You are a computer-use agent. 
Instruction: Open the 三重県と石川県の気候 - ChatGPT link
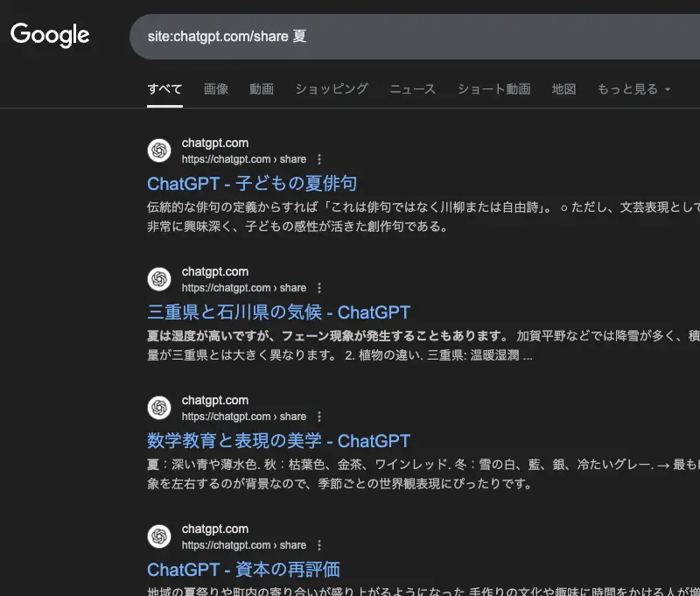pyautogui.click(x=278, y=312)
